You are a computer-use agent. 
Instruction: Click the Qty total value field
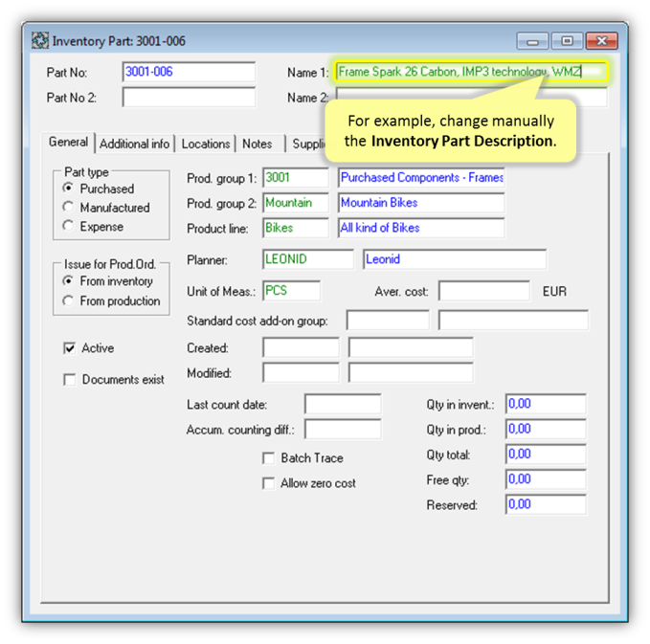[x=546, y=455]
